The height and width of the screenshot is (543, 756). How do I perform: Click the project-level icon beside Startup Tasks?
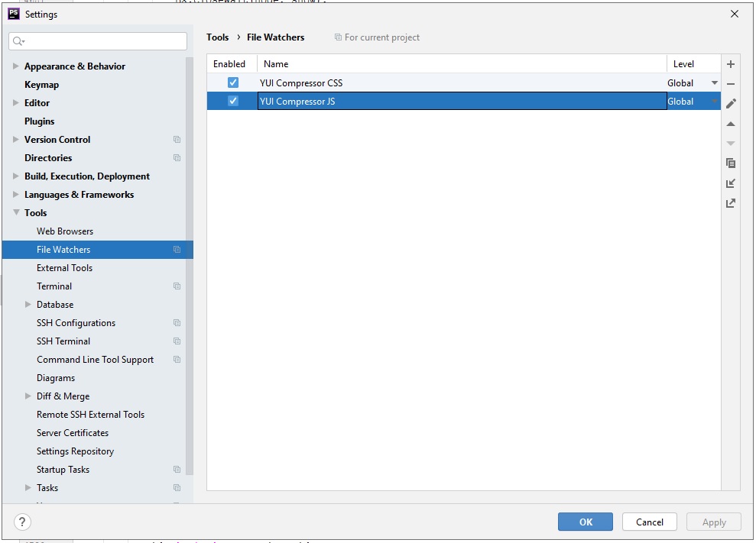pyautogui.click(x=177, y=469)
